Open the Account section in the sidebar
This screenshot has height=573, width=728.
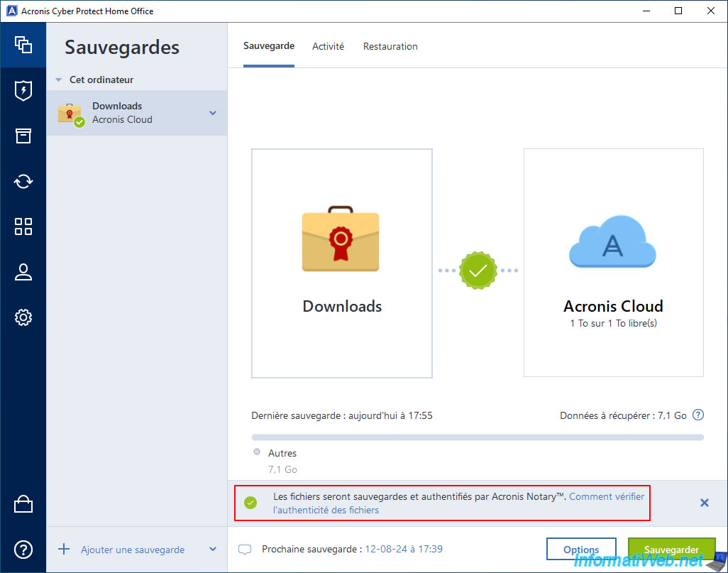(23, 272)
